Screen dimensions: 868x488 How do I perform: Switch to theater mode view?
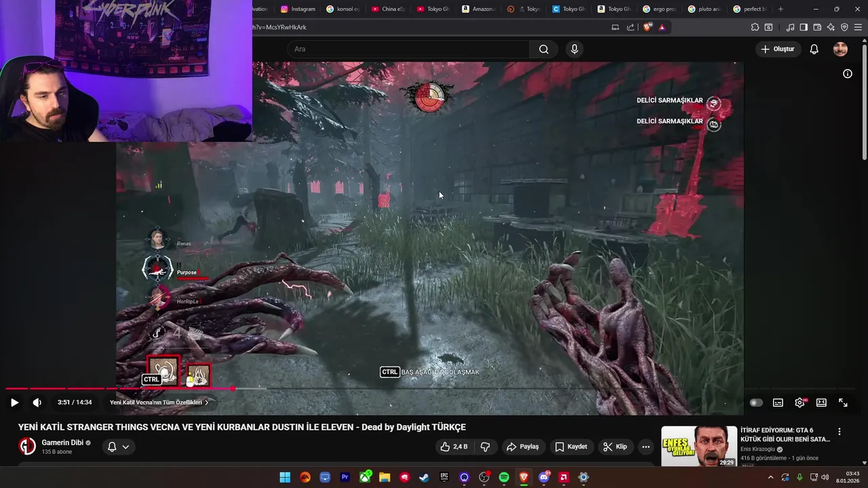(x=821, y=403)
